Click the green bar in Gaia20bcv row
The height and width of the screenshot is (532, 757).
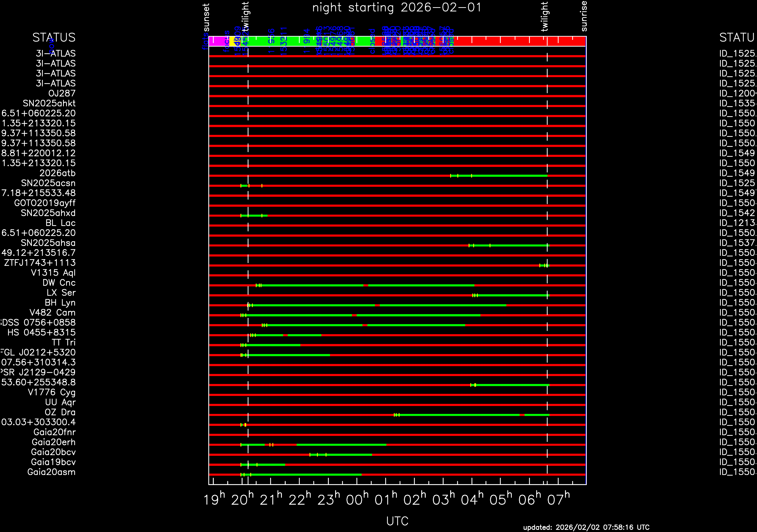click(349, 455)
